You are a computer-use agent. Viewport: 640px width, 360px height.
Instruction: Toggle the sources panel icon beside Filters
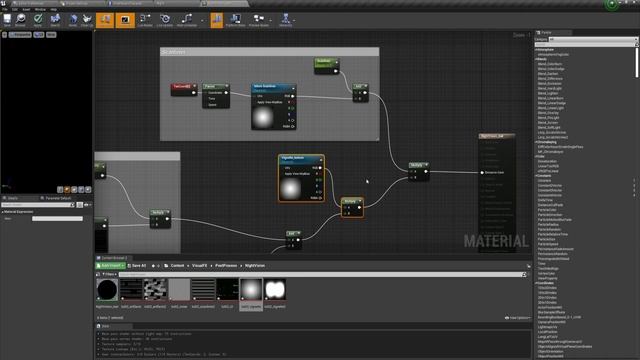tap(98, 274)
